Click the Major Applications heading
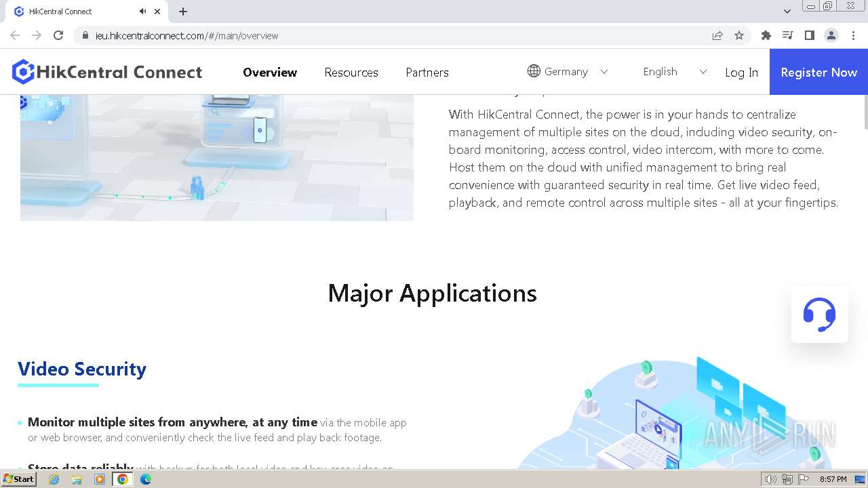The width and height of the screenshot is (868, 488). (433, 293)
